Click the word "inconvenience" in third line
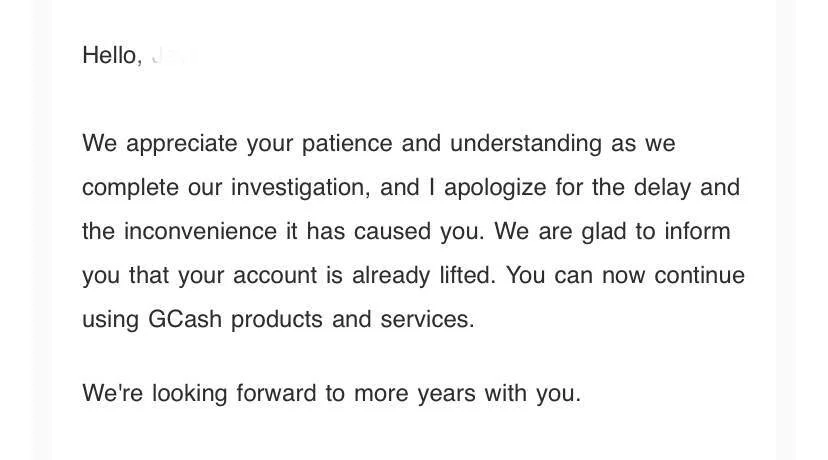 [200, 231]
